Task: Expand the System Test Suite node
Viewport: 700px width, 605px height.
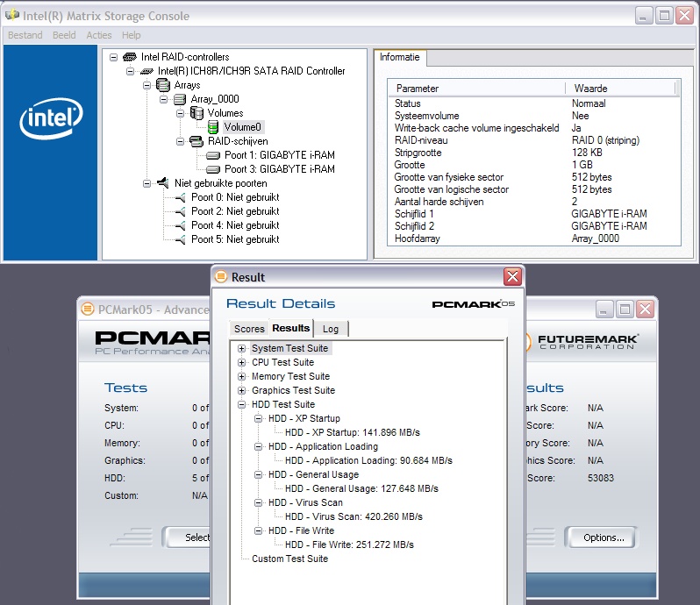Action: click(242, 348)
